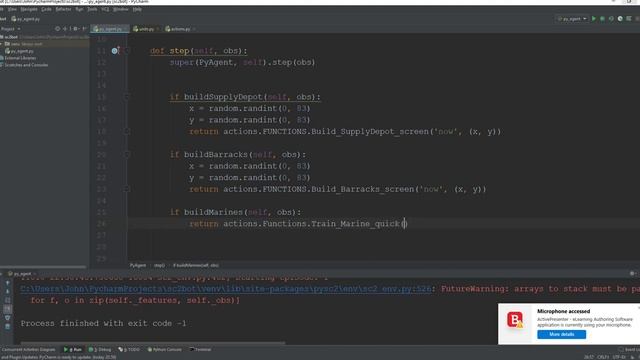640x360 pixels.
Task: Click the Project panel horizontal scrollbar
Action: tap(43, 267)
